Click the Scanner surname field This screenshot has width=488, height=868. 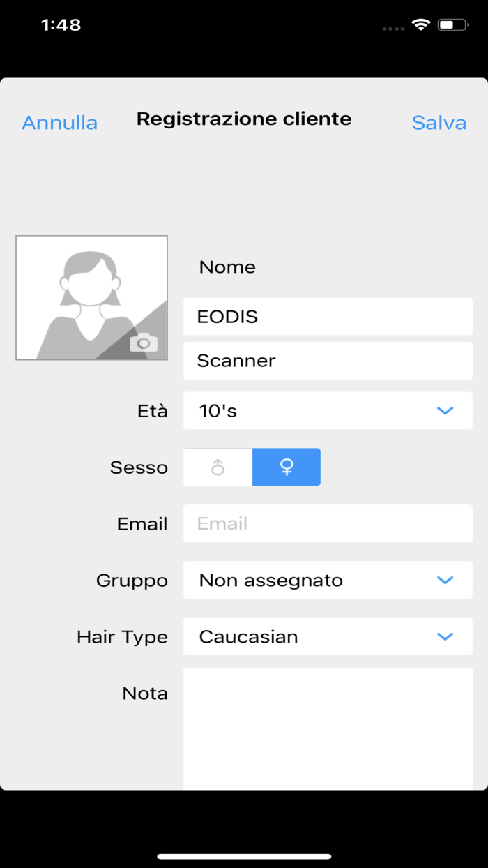point(328,360)
